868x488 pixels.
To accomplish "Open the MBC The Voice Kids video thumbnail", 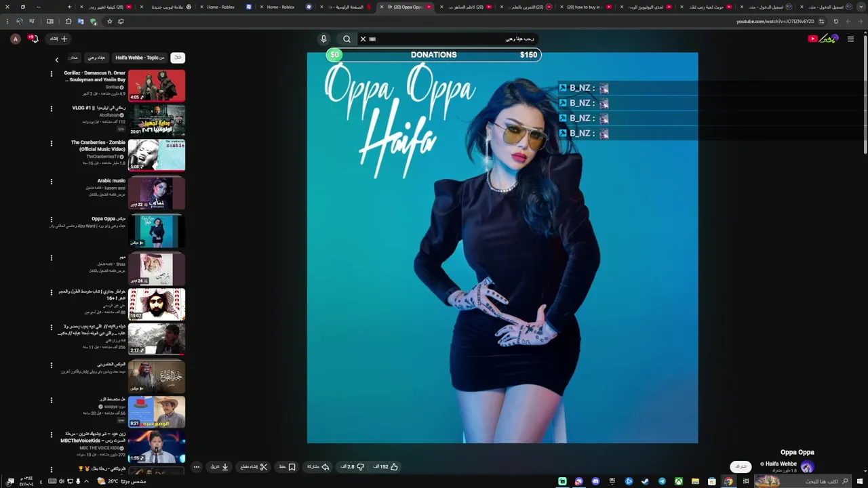I will (157, 447).
